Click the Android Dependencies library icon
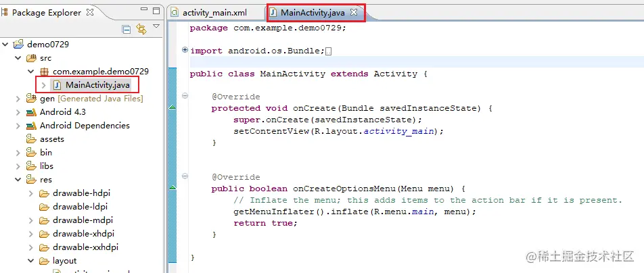Viewport: 644px width, 273px height. tap(31, 126)
